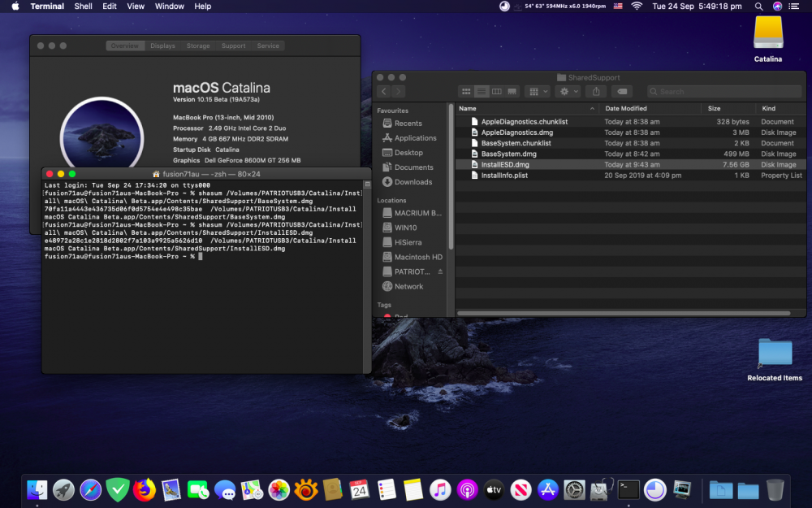Open Messages from the Dock
Image resolution: width=812 pixels, height=508 pixels.
click(225, 490)
